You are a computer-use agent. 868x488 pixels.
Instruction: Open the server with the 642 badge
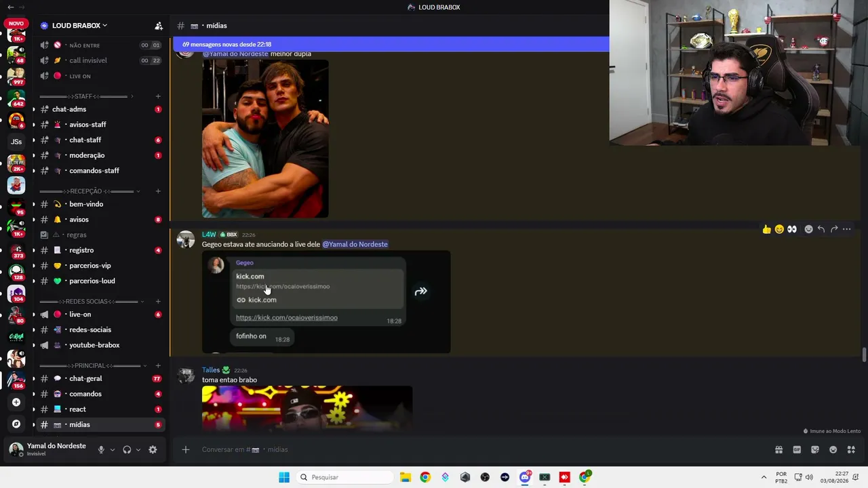(16, 98)
